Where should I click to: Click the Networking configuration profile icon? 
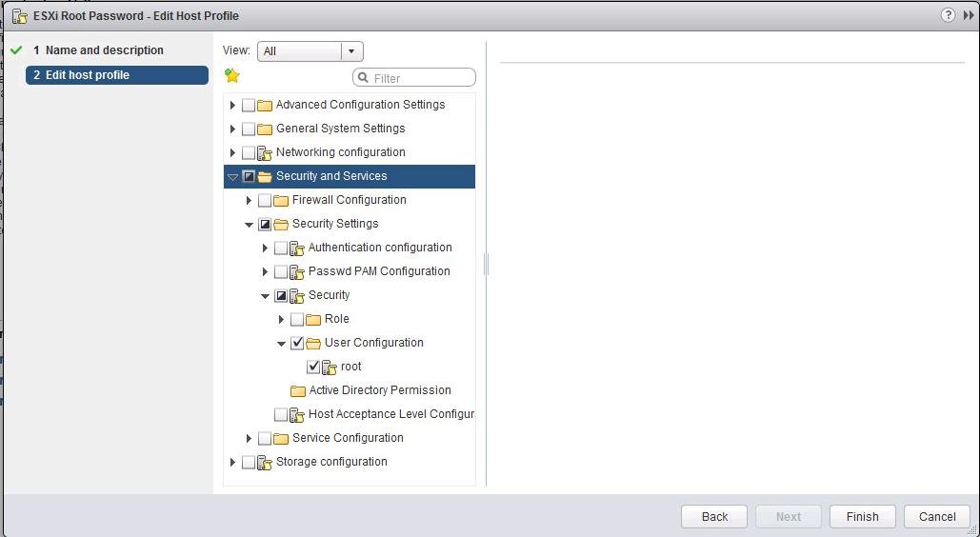pyautogui.click(x=265, y=152)
